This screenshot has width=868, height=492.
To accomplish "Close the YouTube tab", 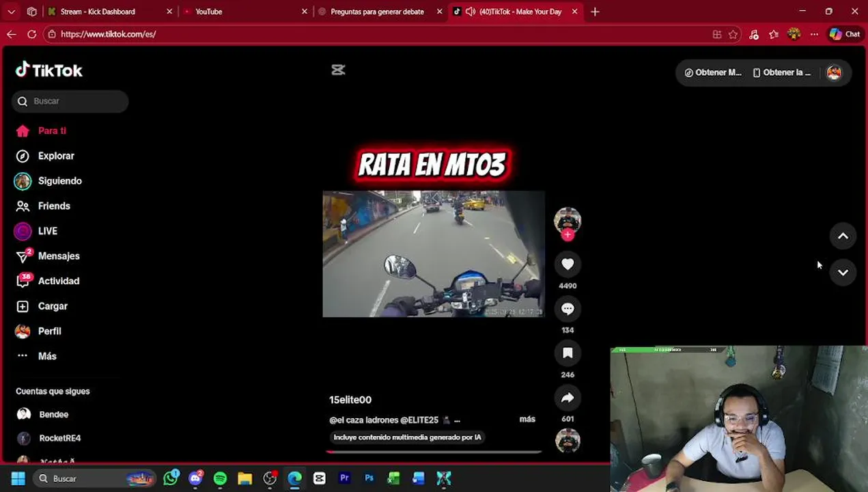I will 304,12.
